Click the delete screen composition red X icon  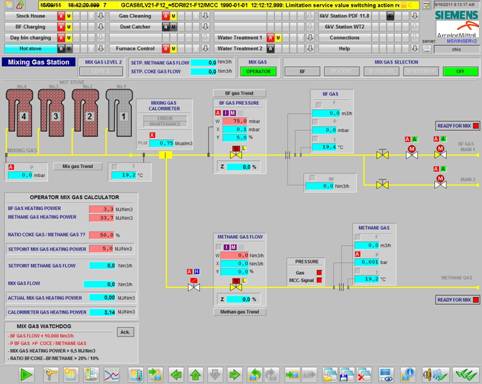363,375
